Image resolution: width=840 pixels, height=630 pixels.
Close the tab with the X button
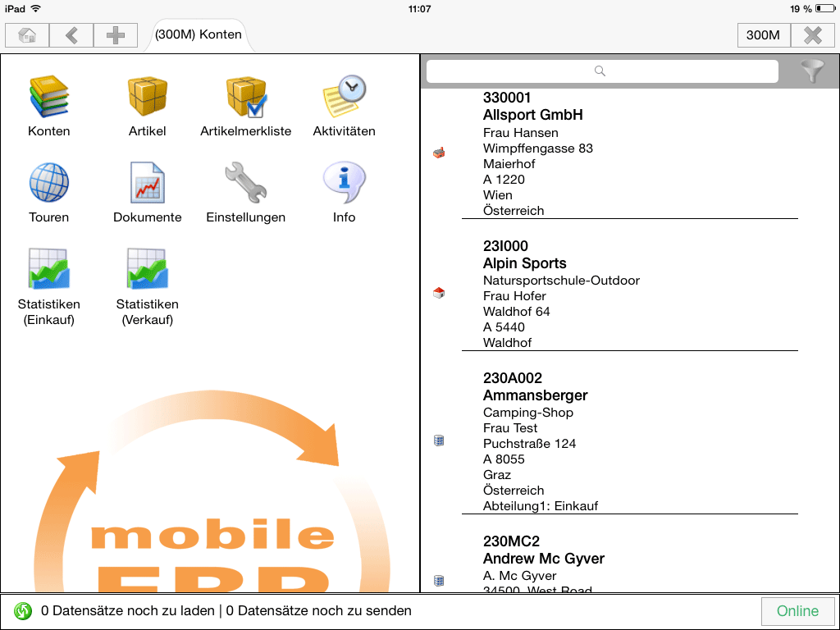pyautogui.click(x=813, y=35)
